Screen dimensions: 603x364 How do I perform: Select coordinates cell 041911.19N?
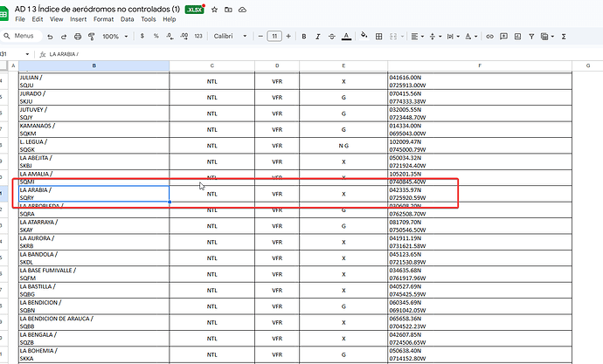pyautogui.click(x=480, y=242)
